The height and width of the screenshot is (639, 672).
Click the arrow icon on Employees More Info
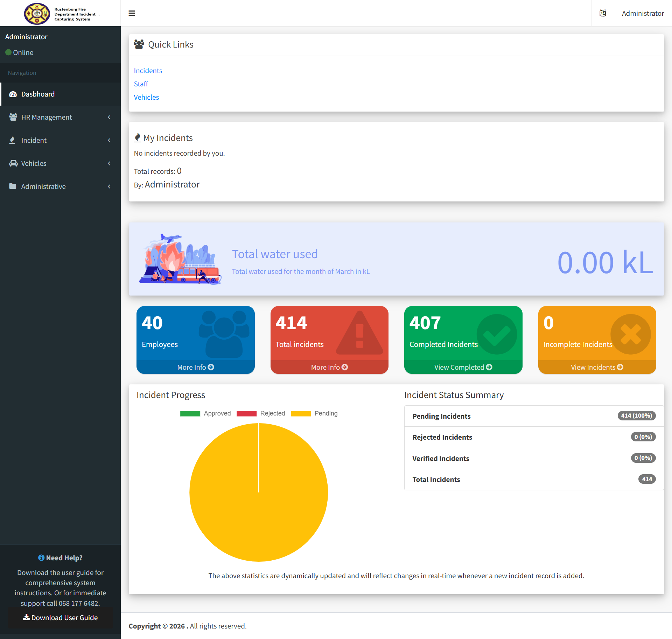211,367
